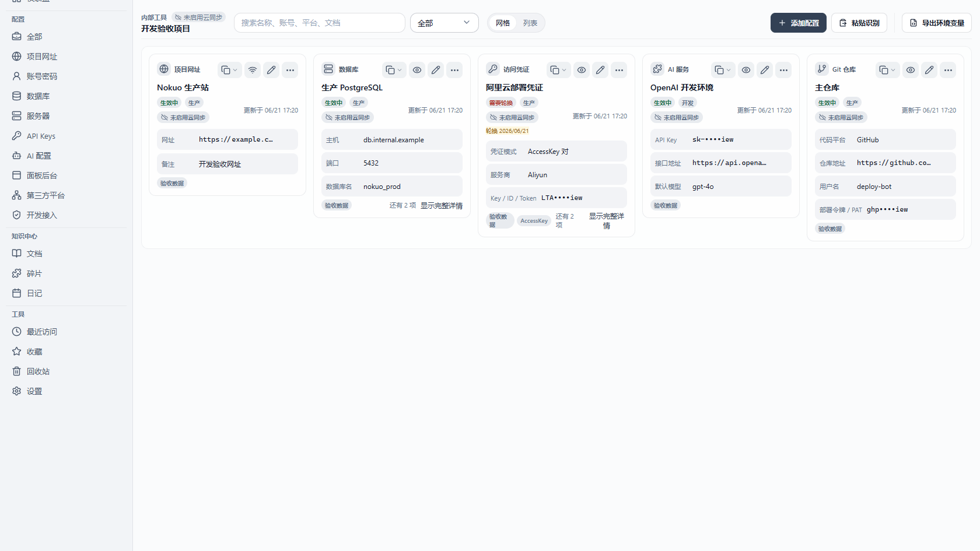Edit the 阿里云部署凭证 card
980x551 pixels.
600,70
